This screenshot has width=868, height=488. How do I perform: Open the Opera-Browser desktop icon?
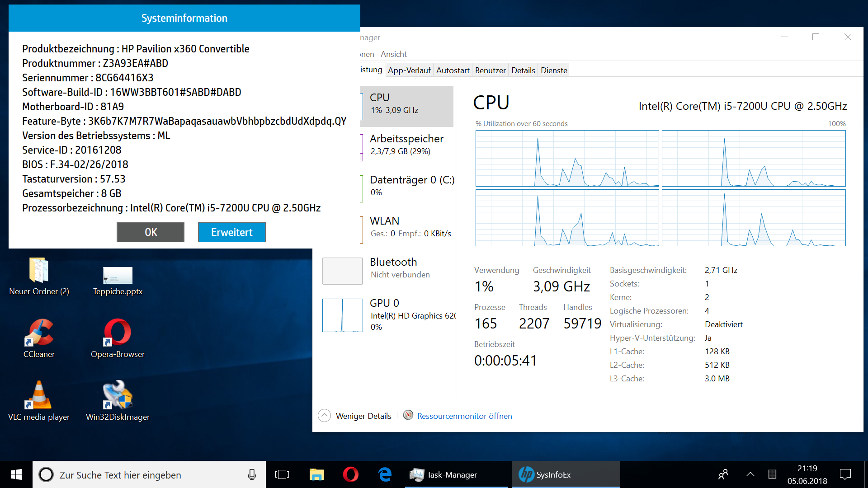[x=118, y=333]
